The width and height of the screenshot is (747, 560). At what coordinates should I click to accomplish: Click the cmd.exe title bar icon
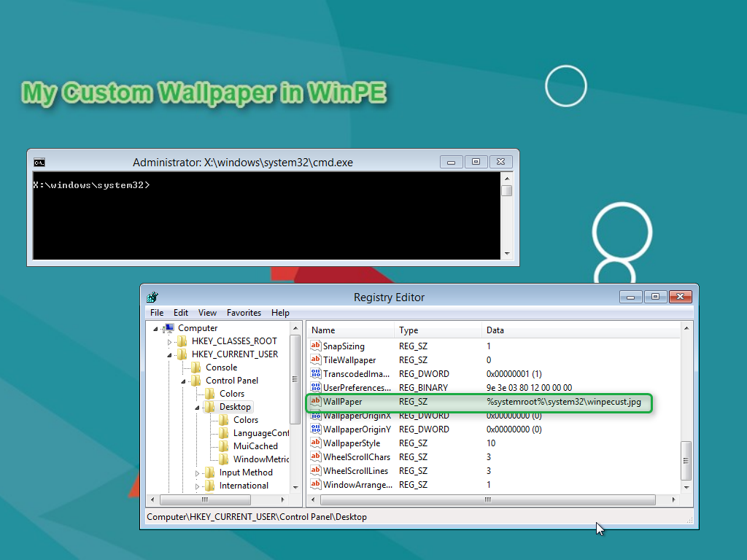click(39, 162)
